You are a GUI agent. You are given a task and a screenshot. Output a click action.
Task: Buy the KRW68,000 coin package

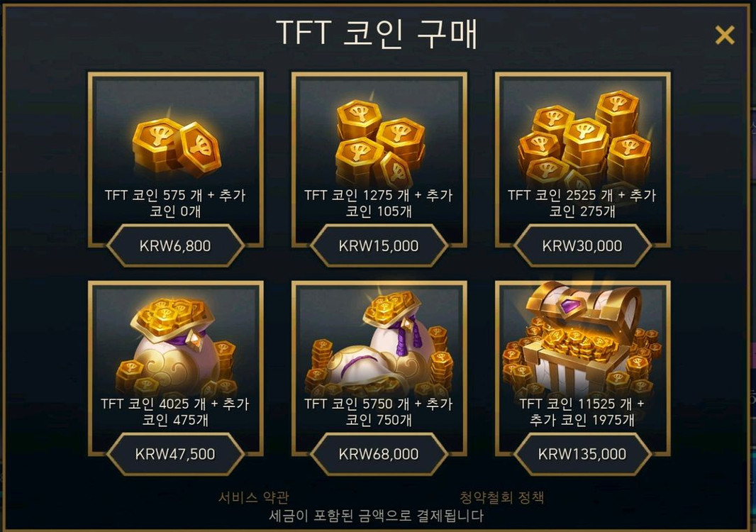[379, 454]
